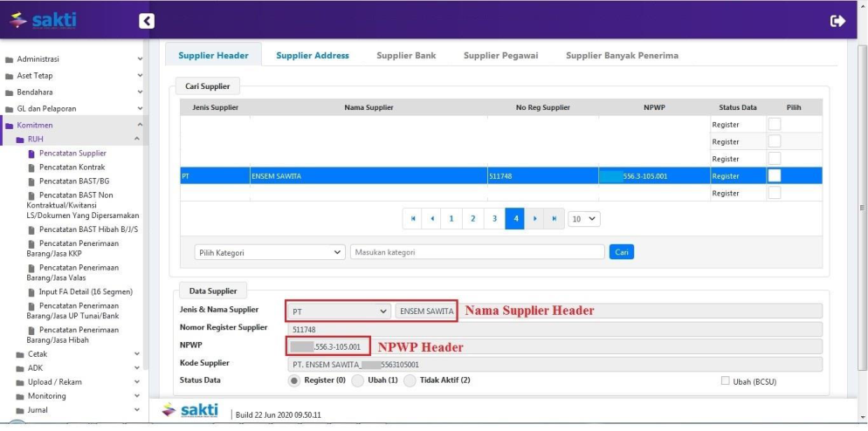Screen dimensions: 868x431
Task: Open the Pilih Kategori dropdown
Action: pyautogui.click(x=269, y=252)
